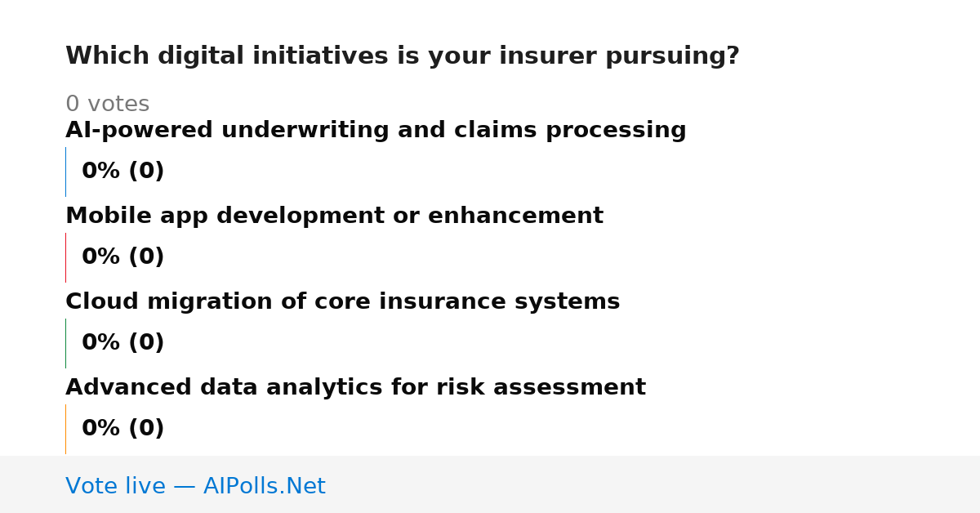Click 0% (0) result under Mobile app development
The image size is (980, 513).
(x=122, y=257)
